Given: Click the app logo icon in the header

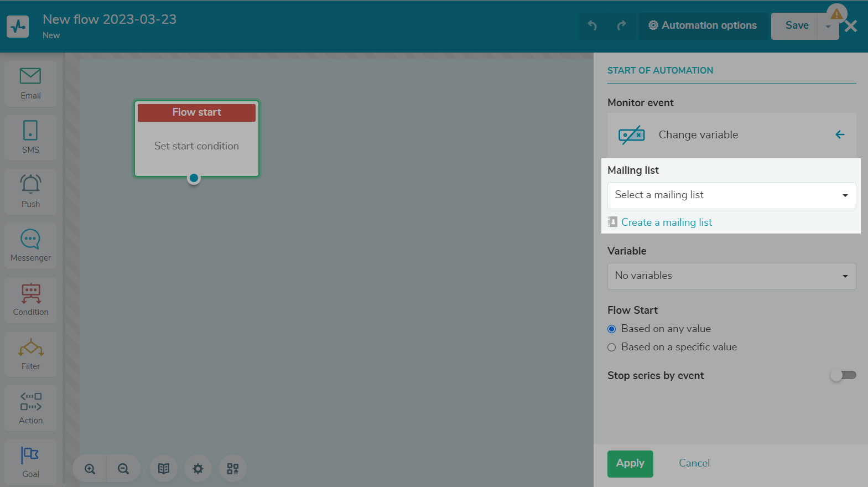Looking at the screenshot, I should (18, 26).
